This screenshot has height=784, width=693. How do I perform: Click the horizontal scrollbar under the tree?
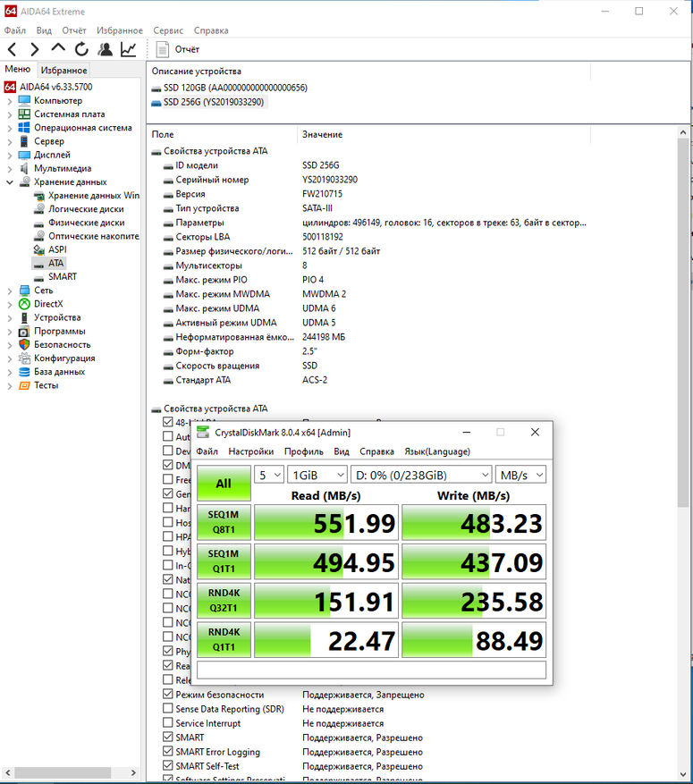tap(63, 772)
